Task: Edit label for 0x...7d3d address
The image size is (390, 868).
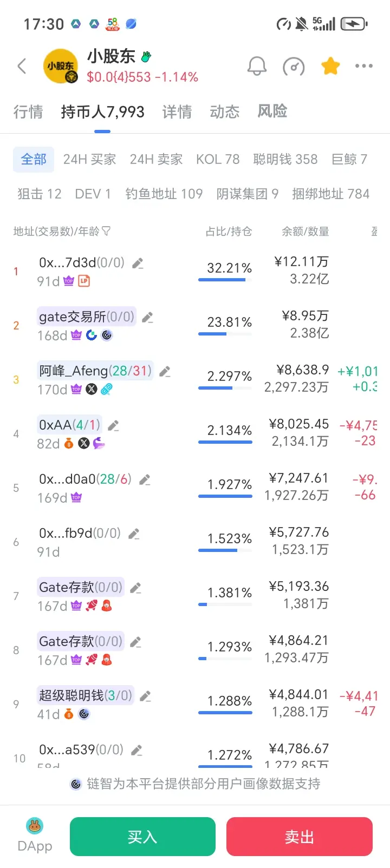Action: (x=138, y=264)
